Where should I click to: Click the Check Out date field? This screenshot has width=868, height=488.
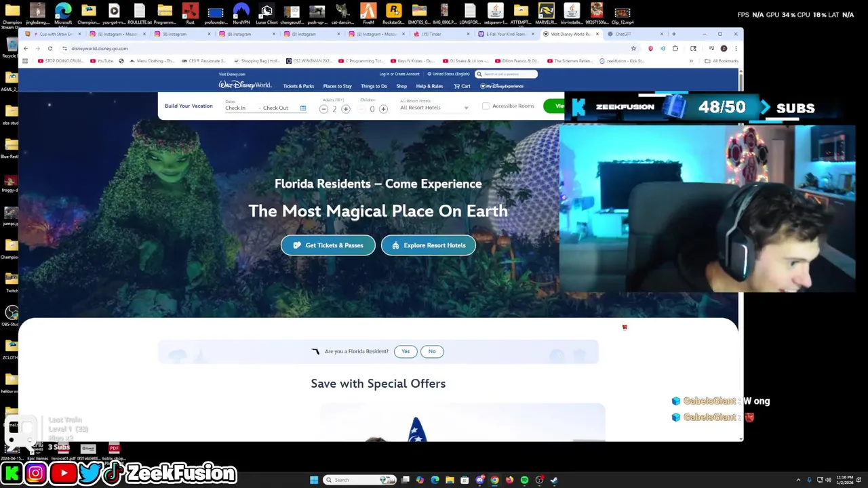tap(275, 108)
